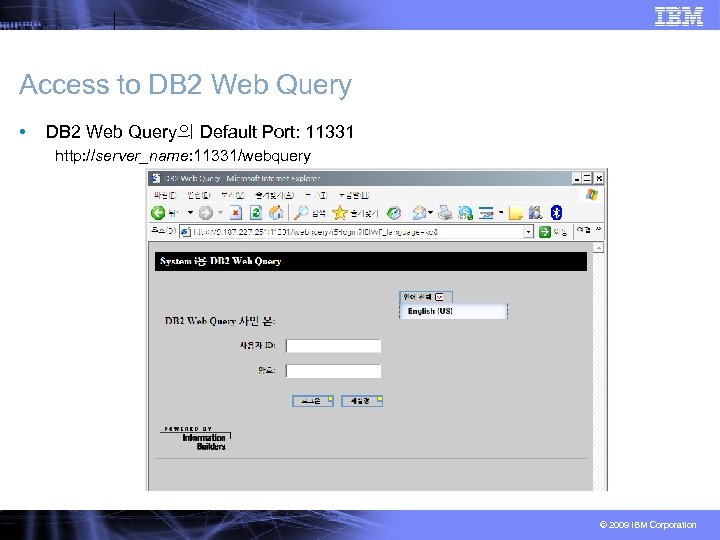The height and width of the screenshot is (540, 720).
Task: Click the Refresh page icon
Action: coord(256,213)
